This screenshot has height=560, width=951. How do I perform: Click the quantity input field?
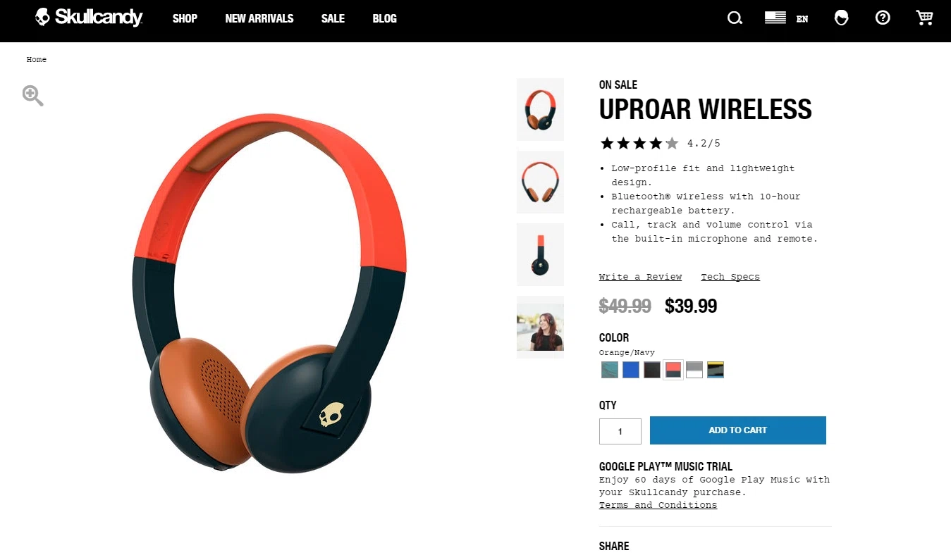pyautogui.click(x=620, y=431)
